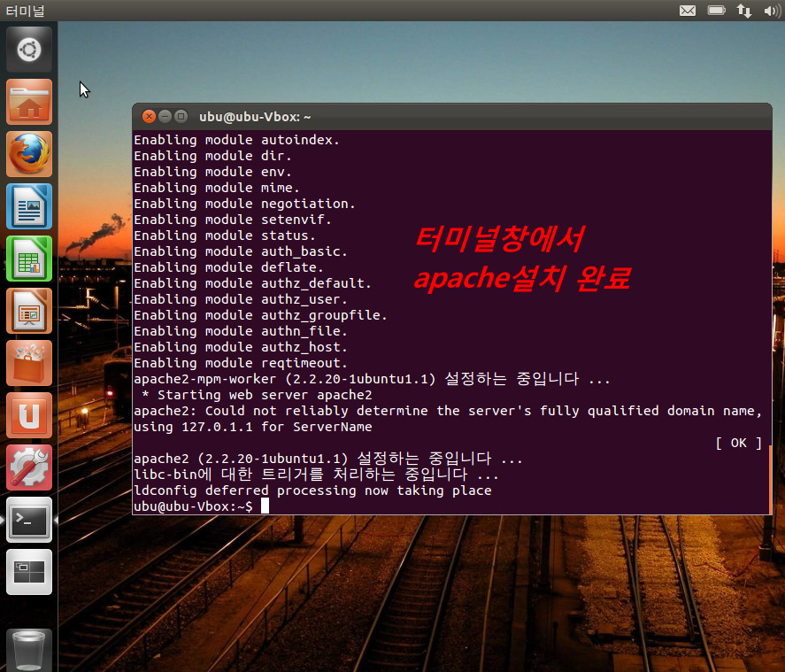Launch Ubuntu One from launcher

pyautogui.click(x=29, y=416)
